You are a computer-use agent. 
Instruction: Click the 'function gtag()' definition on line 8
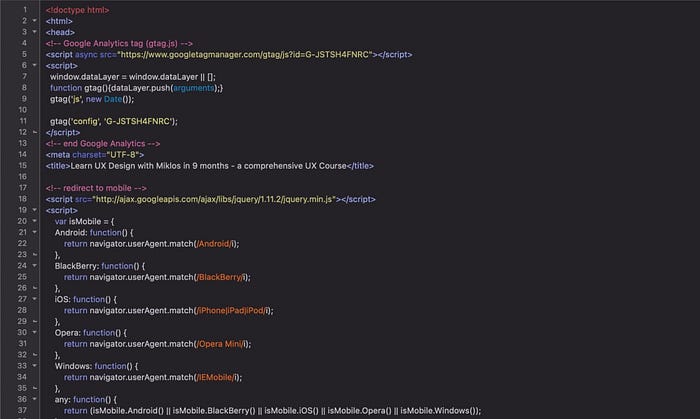[79, 88]
